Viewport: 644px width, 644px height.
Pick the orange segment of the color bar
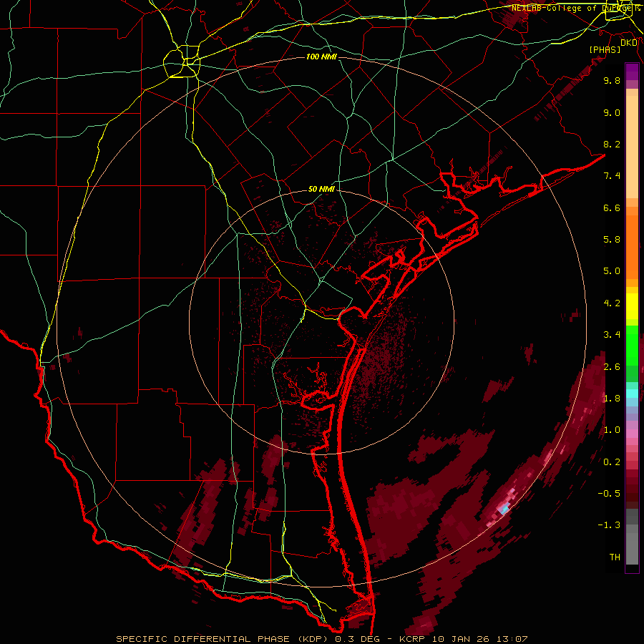tap(632, 248)
